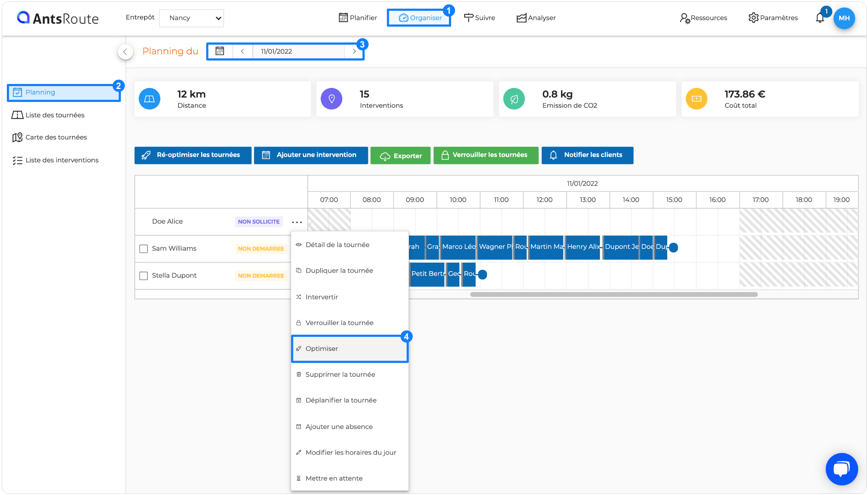868x495 pixels.
Task: Go to the previous planning day
Action: [242, 51]
